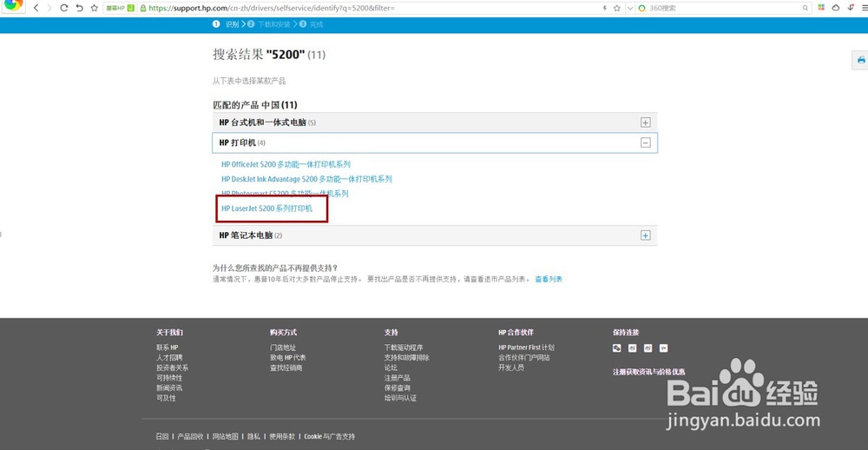Open bottom link 隐私
The width and height of the screenshot is (868, 450).
click(x=253, y=437)
